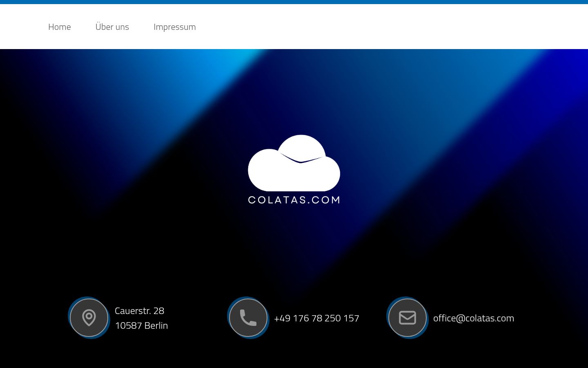
Task: Click the address Cauerstr. 28
Action: click(x=140, y=311)
